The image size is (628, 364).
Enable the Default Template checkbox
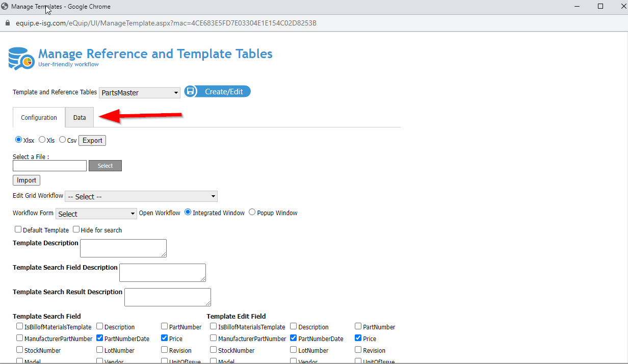tap(18, 229)
